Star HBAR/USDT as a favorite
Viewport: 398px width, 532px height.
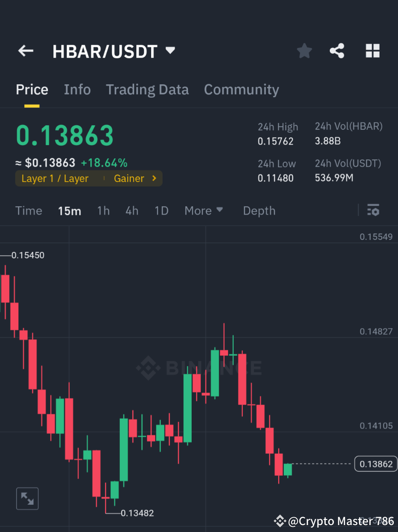coord(304,51)
